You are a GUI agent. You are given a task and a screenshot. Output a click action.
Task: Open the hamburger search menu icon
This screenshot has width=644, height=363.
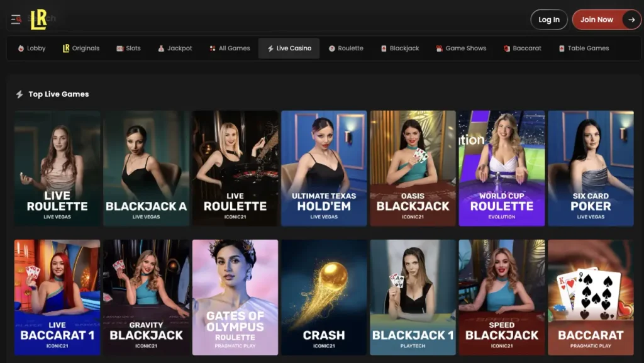[x=16, y=20]
